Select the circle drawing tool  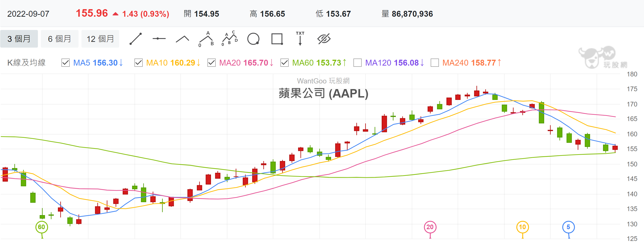[253, 39]
